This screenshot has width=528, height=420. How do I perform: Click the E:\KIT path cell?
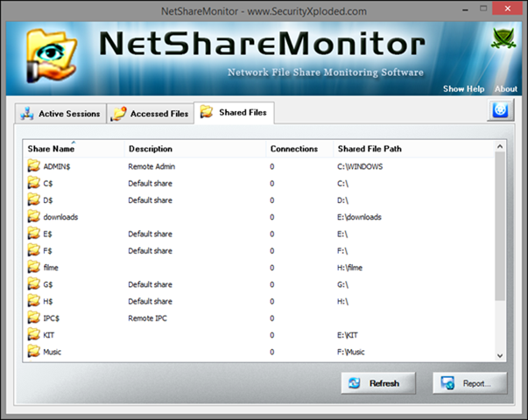coord(348,335)
